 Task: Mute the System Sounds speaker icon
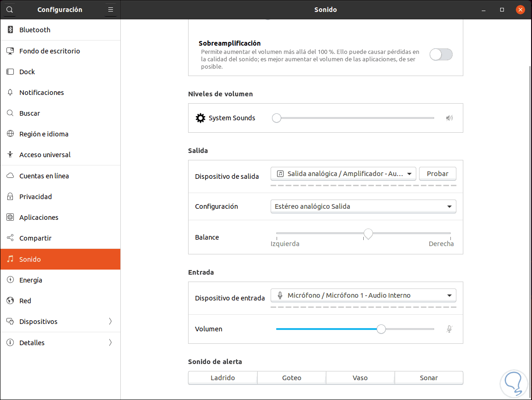pos(449,118)
